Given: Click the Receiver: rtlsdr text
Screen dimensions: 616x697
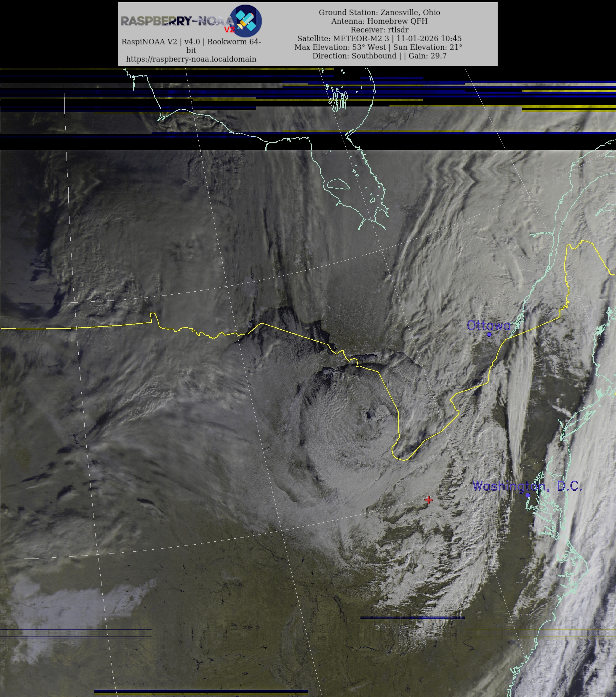Looking at the screenshot, I should 379,30.
